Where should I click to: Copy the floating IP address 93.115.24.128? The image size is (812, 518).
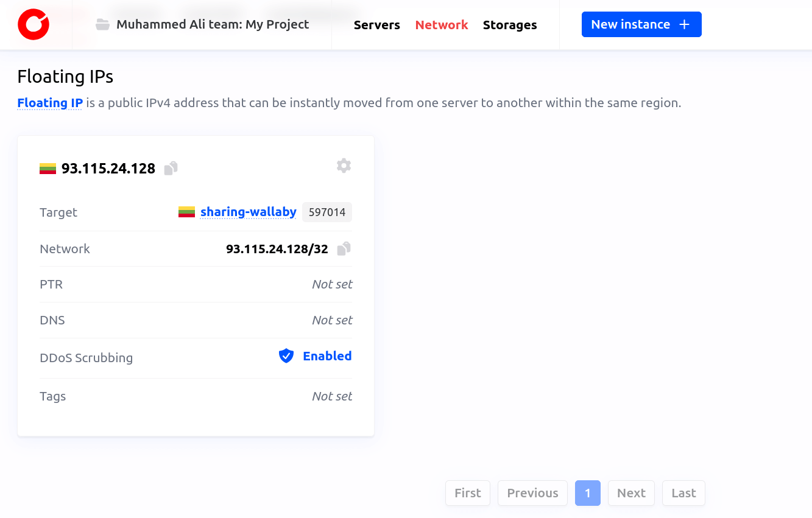coord(171,168)
